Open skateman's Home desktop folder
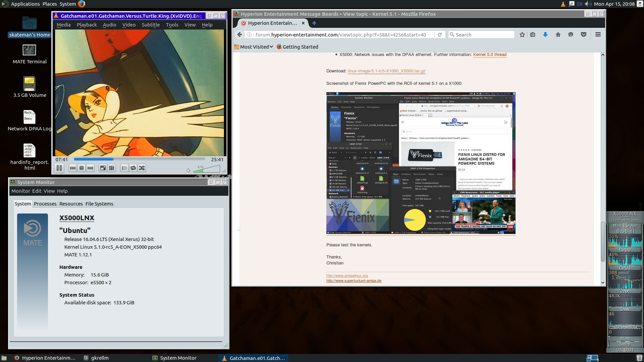 click(30, 27)
